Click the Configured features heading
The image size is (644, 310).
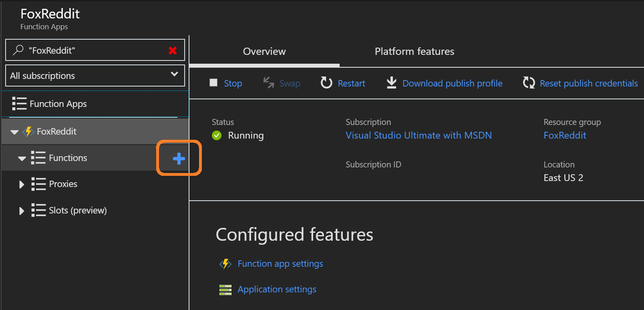294,234
